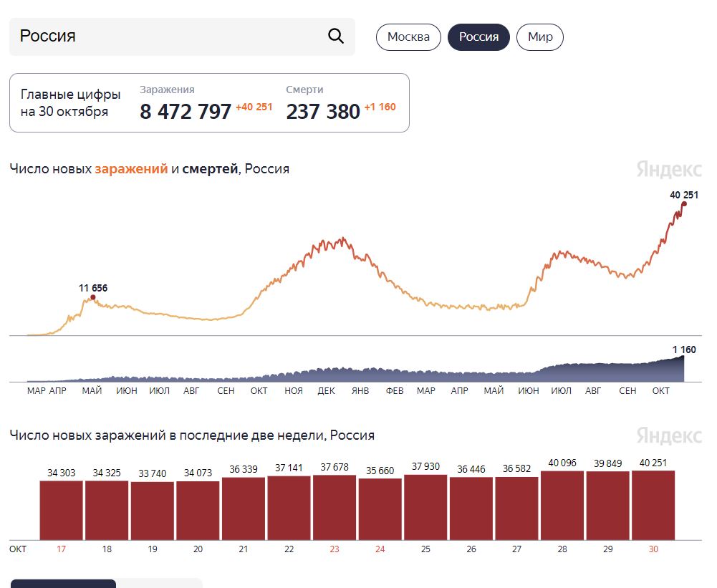The height and width of the screenshot is (588, 717).
Task: Click the 11 656 marker dot on chart
Action: (93, 297)
